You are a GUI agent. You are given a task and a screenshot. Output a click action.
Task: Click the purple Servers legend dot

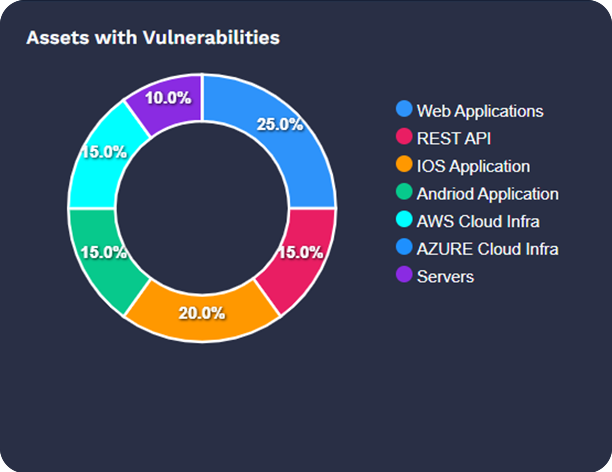404,276
